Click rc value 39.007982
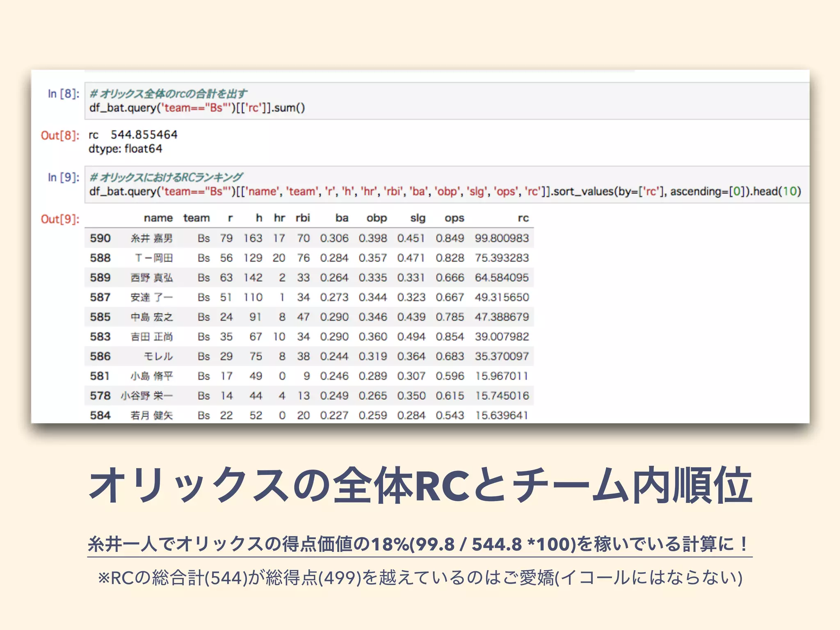Viewport: 840px width, 630px height. coord(502,336)
